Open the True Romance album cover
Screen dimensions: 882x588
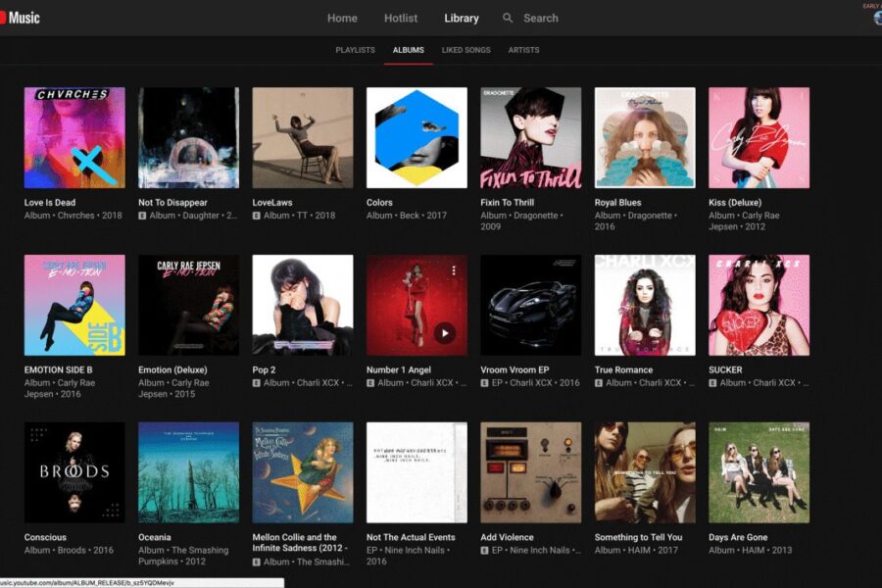click(645, 305)
